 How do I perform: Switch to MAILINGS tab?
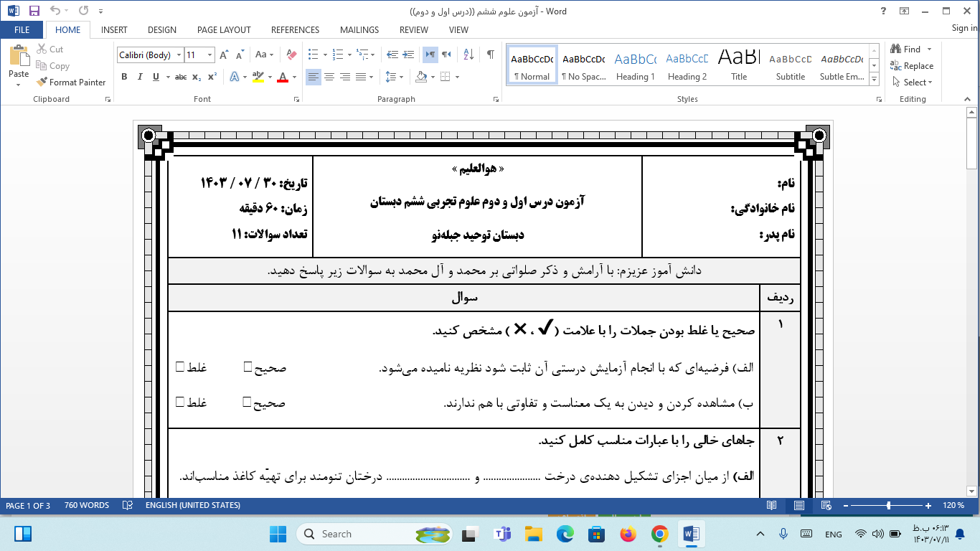pyautogui.click(x=359, y=30)
